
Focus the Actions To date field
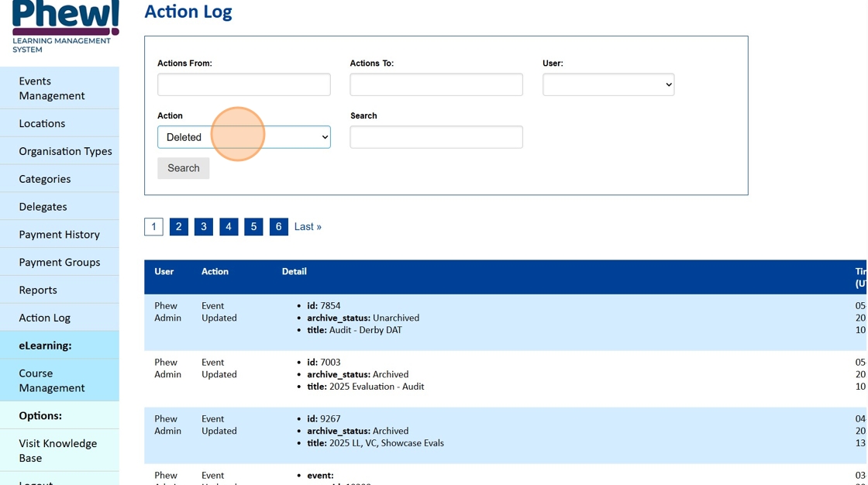pos(436,84)
